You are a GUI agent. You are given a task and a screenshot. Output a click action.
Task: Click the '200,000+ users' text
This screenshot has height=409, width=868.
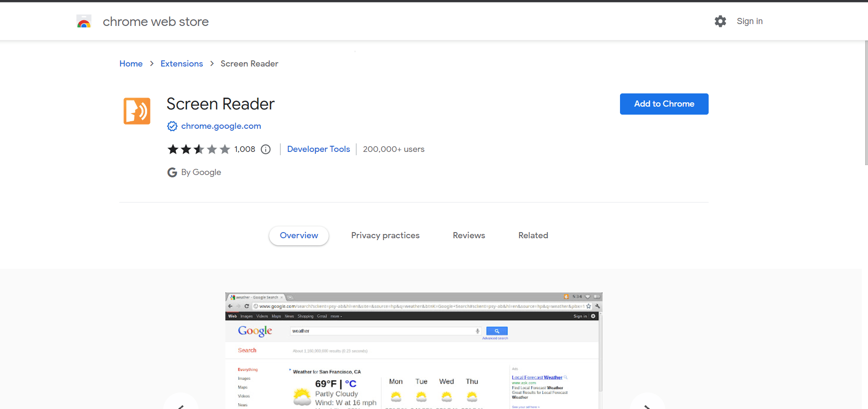pyautogui.click(x=394, y=149)
